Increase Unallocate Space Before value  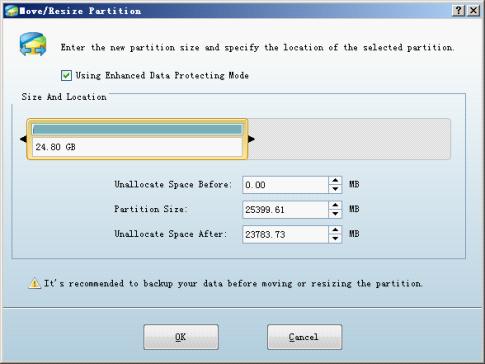click(x=335, y=181)
